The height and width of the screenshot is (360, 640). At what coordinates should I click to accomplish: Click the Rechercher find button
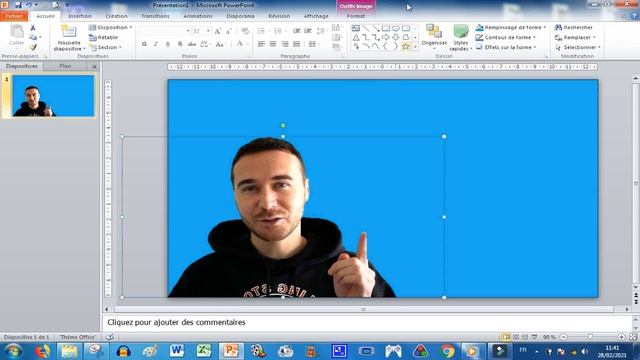click(x=574, y=27)
